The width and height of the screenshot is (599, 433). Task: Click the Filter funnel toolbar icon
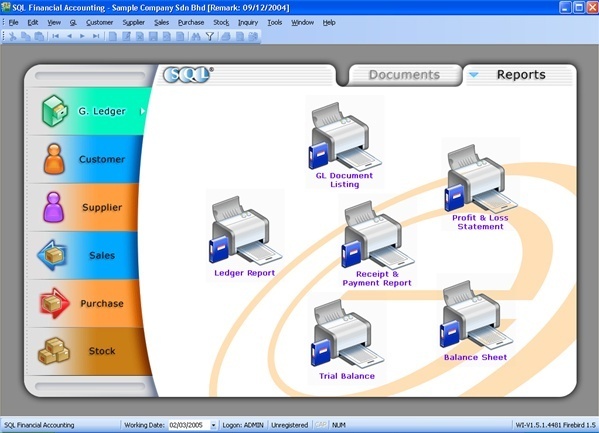pyautogui.click(x=209, y=36)
